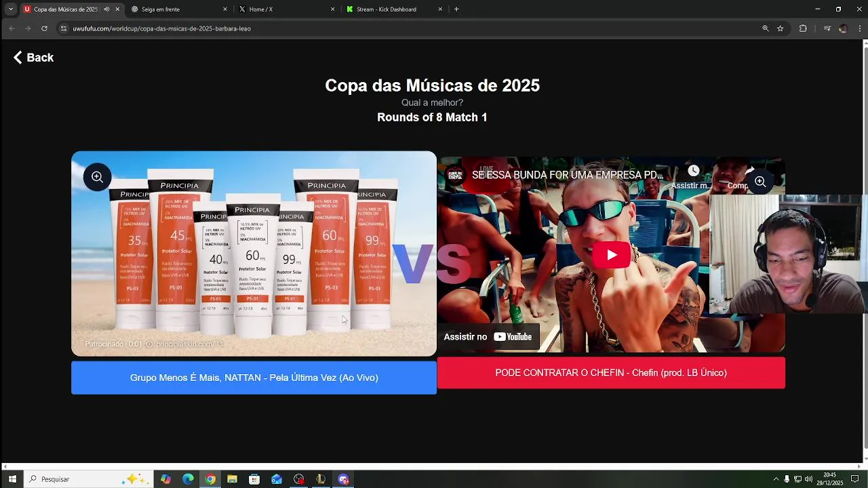
Task: Open a new browser tab
Action: tap(456, 9)
